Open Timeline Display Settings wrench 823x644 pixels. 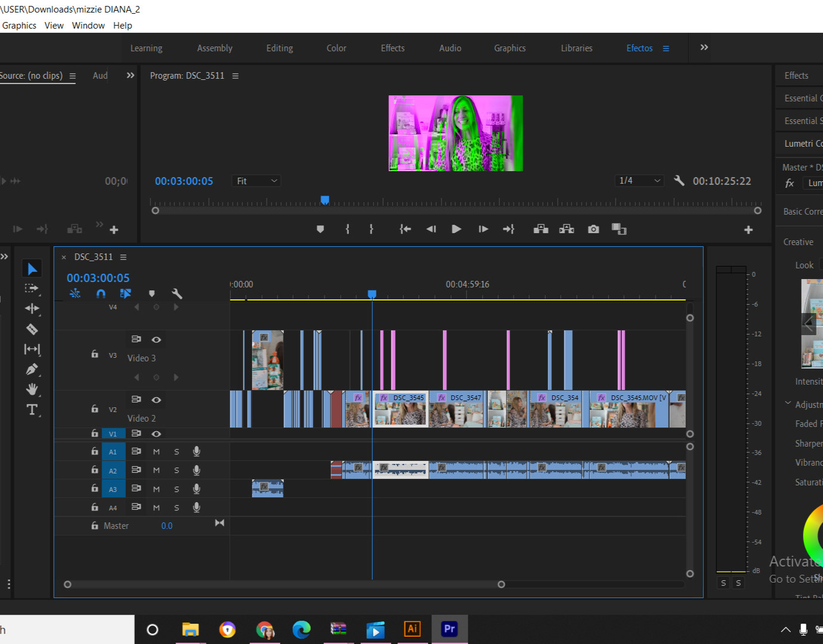click(177, 293)
